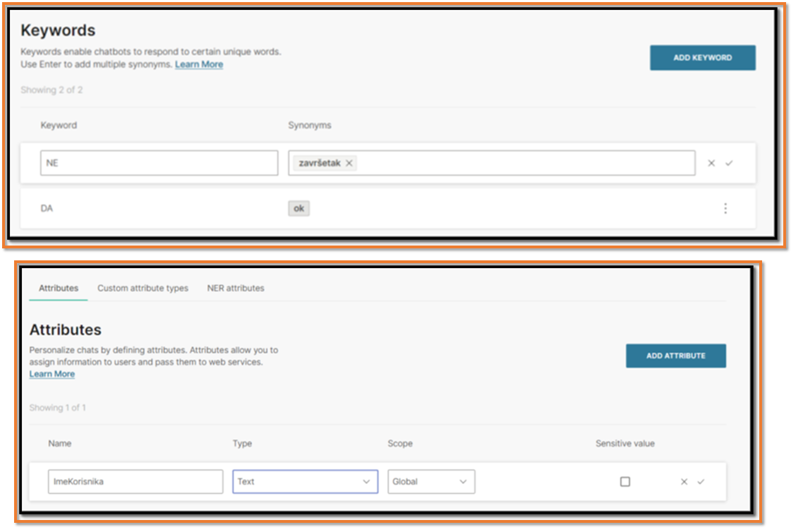791x532 pixels.
Task: Cancel editing the NE keyword row
Action: tap(711, 163)
